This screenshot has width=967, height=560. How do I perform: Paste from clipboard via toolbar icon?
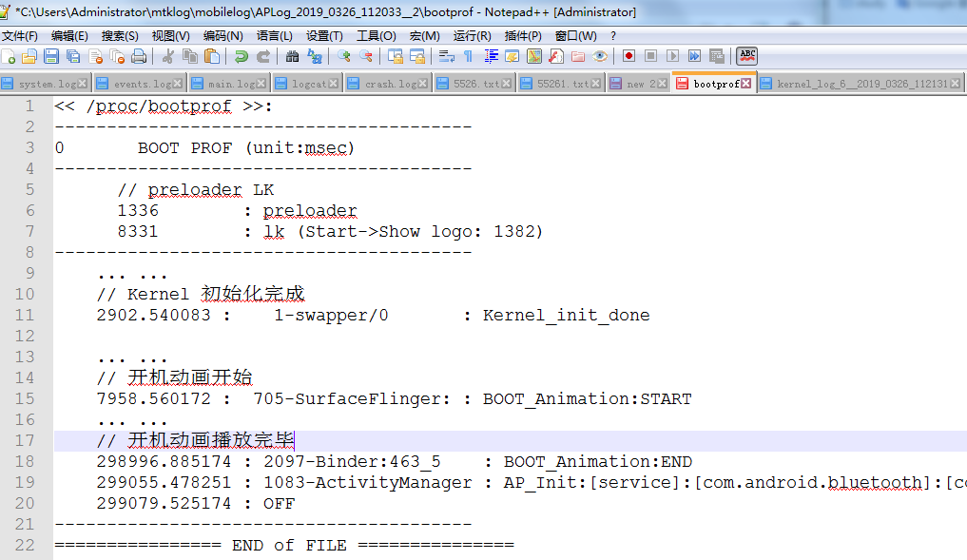tap(211, 59)
